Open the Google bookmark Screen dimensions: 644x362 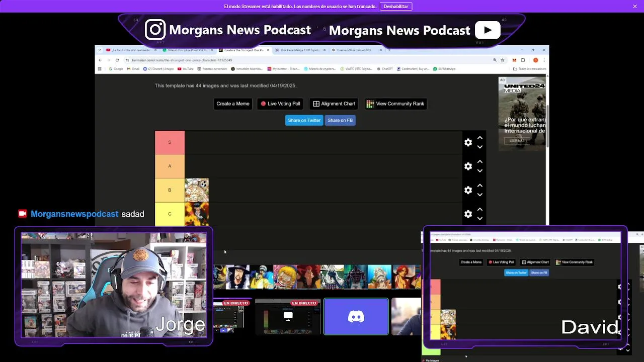116,69
